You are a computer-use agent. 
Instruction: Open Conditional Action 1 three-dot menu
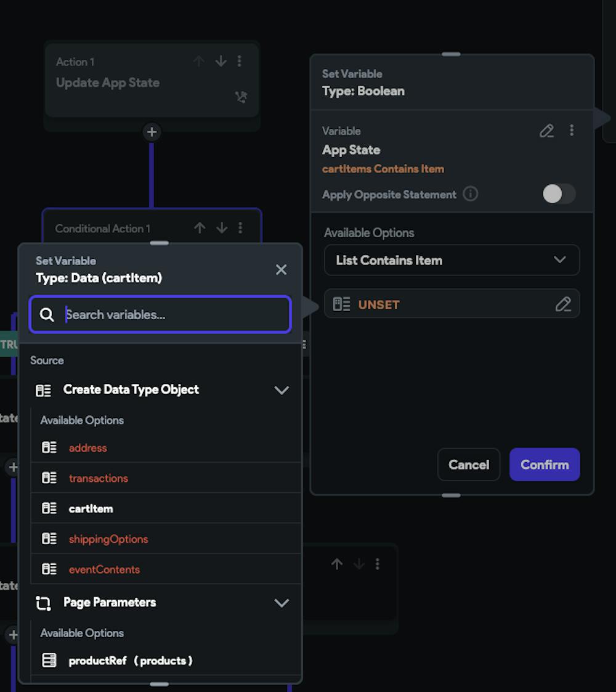240,228
